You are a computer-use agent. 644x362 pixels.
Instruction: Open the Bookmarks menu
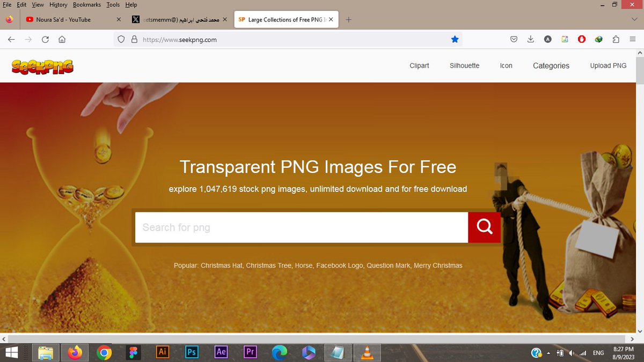[x=87, y=4]
